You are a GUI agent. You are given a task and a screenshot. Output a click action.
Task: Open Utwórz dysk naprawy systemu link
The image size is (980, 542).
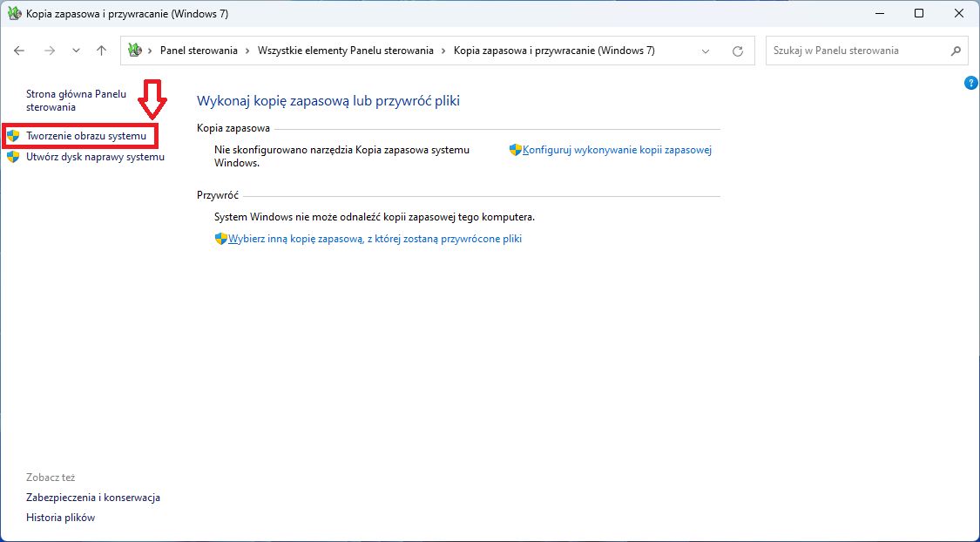(x=95, y=157)
